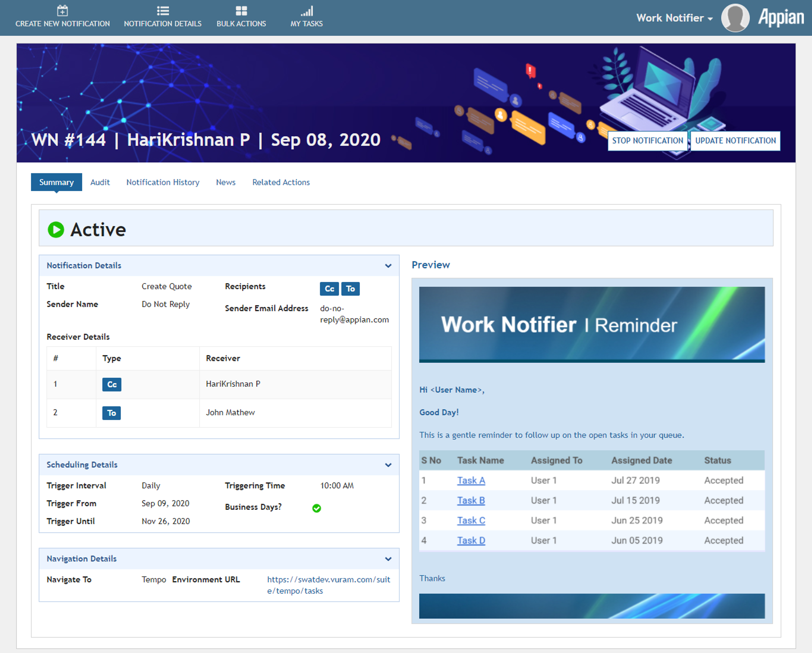The width and height of the screenshot is (812, 653).
Task: Click the user avatar picture
Action: (x=735, y=18)
